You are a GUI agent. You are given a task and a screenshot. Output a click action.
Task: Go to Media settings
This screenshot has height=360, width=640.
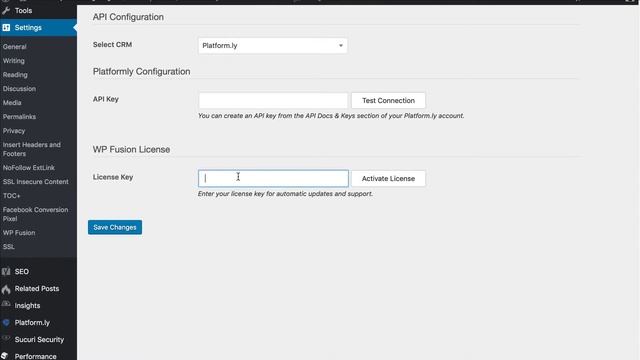(x=12, y=102)
